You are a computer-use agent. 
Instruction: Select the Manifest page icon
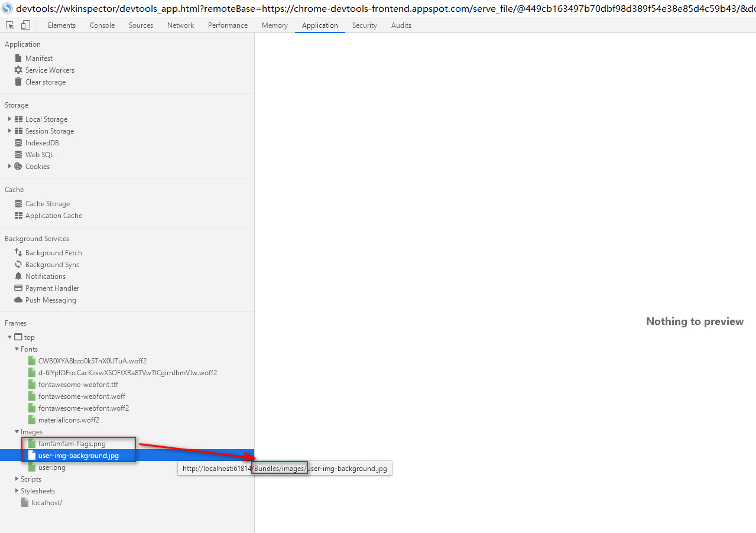point(18,57)
